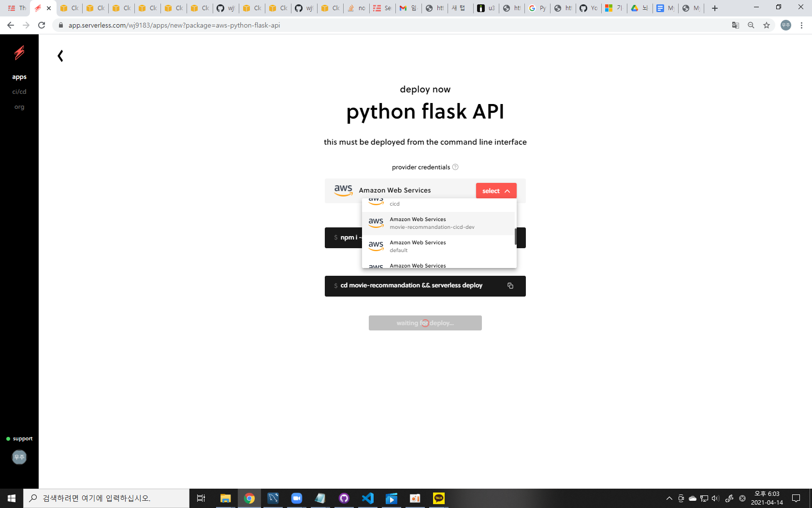
Task: Open the ci/cd section in the sidebar
Action: point(19,91)
